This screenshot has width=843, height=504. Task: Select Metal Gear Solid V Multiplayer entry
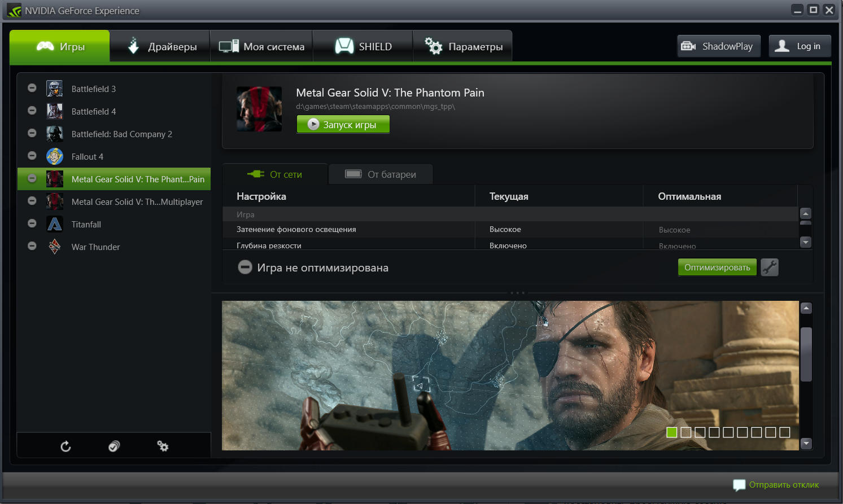tap(114, 201)
